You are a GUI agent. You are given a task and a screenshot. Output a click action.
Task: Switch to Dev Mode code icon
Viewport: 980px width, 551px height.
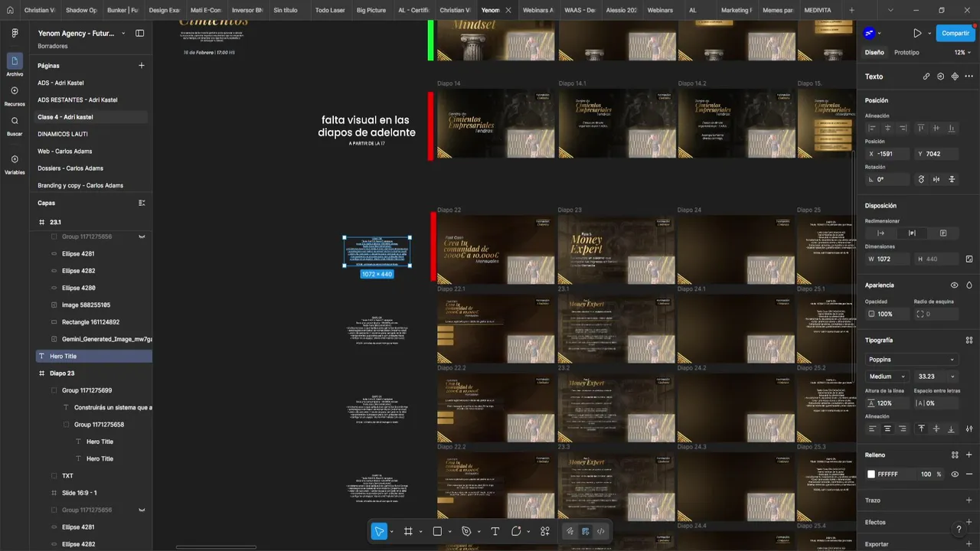click(600, 531)
